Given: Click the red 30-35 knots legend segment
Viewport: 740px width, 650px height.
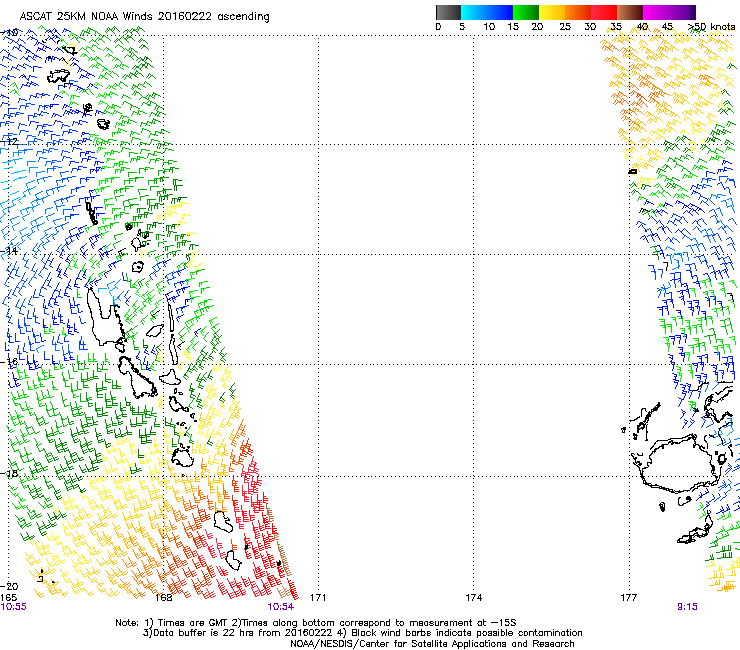Looking at the screenshot, I should pos(604,12).
